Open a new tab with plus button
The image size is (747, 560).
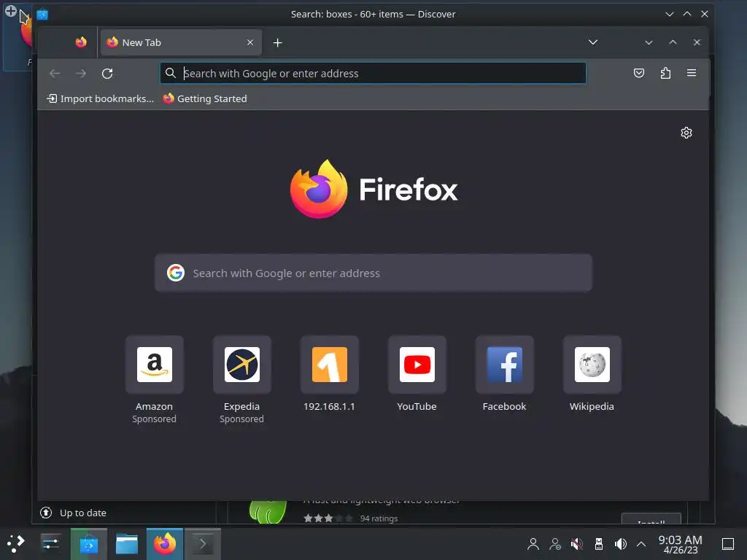pyautogui.click(x=278, y=43)
